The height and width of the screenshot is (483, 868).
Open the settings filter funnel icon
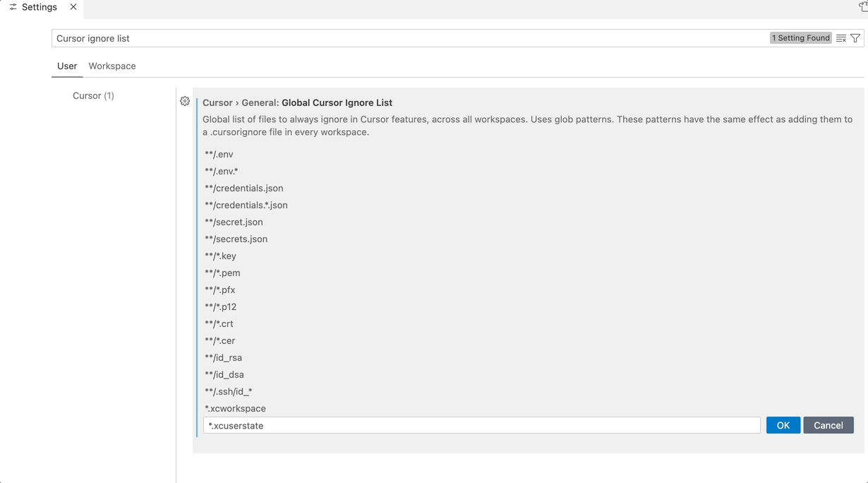[855, 38]
